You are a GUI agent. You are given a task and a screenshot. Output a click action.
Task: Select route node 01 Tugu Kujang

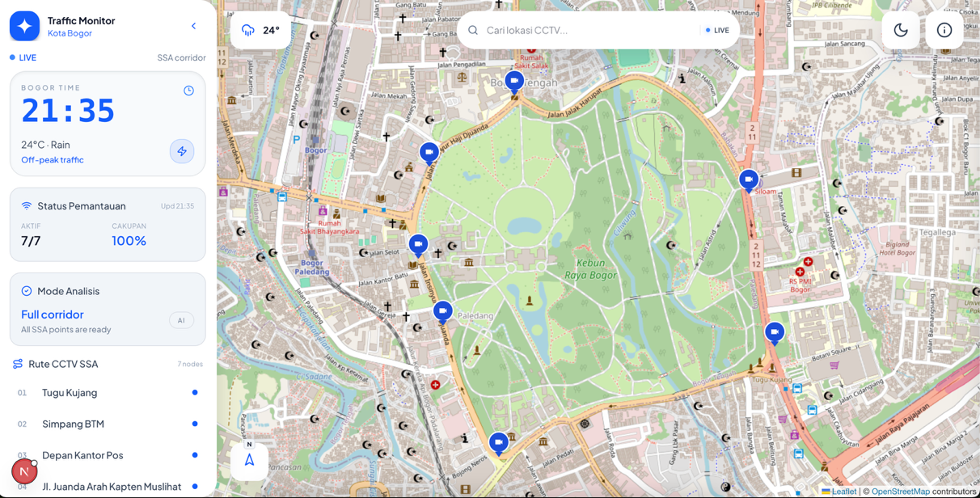click(x=108, y=393)
